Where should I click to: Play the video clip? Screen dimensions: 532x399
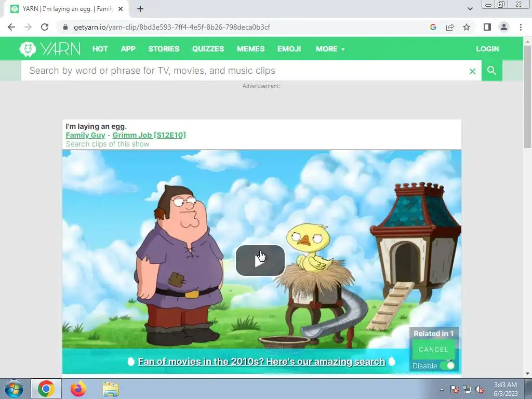click(260, 261)
